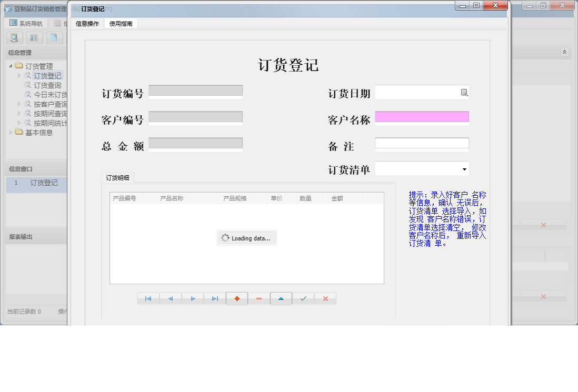Confirm changes with the green checkmark
Image resolution: width=578 pixels, height=392 pixels.
click(x=303, y=299)
